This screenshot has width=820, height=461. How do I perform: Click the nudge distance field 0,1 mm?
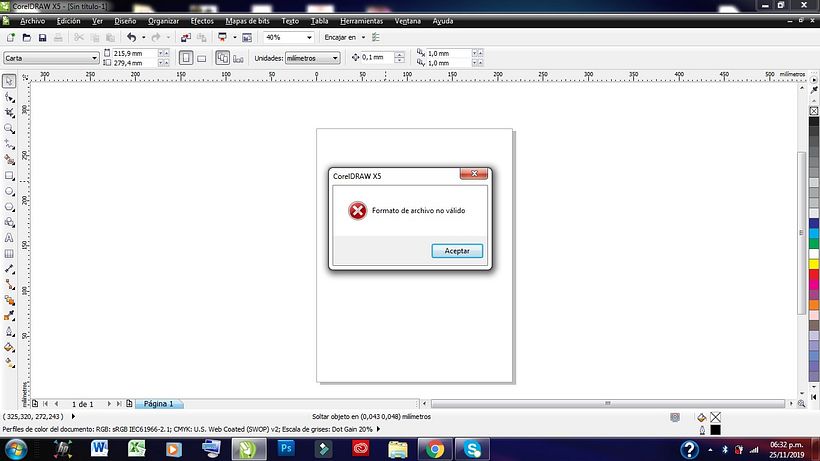tap(377, 57)
